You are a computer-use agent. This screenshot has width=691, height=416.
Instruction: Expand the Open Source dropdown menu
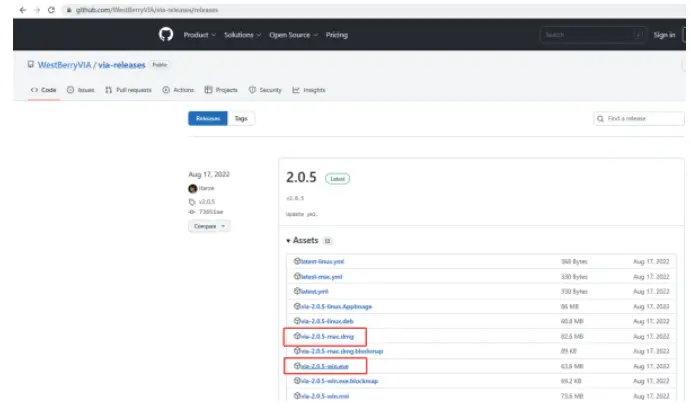(293, 35)
